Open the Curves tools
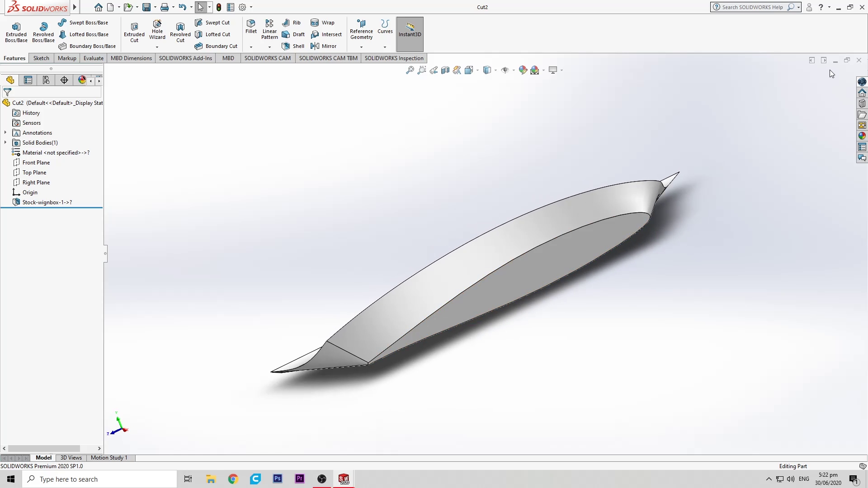This screenshot has width=868, height=488. (385, 27)
